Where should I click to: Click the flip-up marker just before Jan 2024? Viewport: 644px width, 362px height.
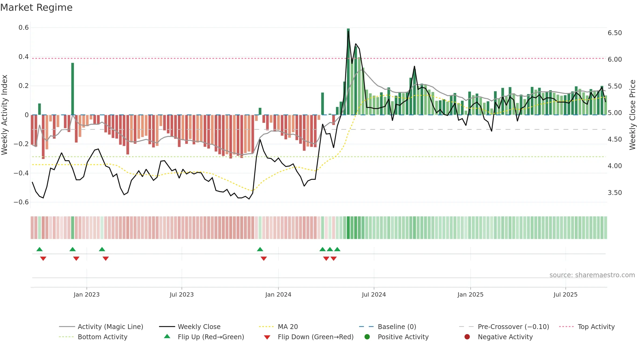[x=260, y=249]
